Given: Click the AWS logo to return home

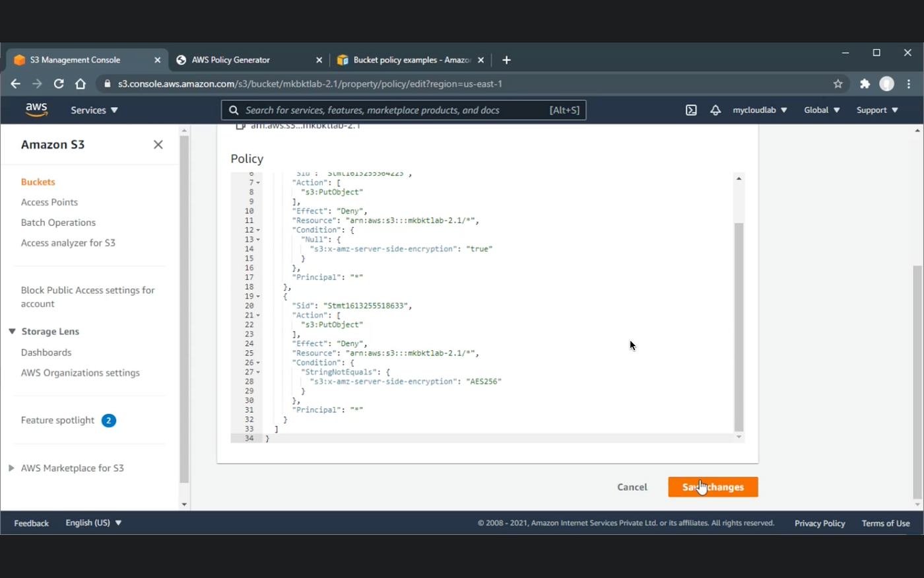Looking at the screenshot, I should tap(36, 110).
